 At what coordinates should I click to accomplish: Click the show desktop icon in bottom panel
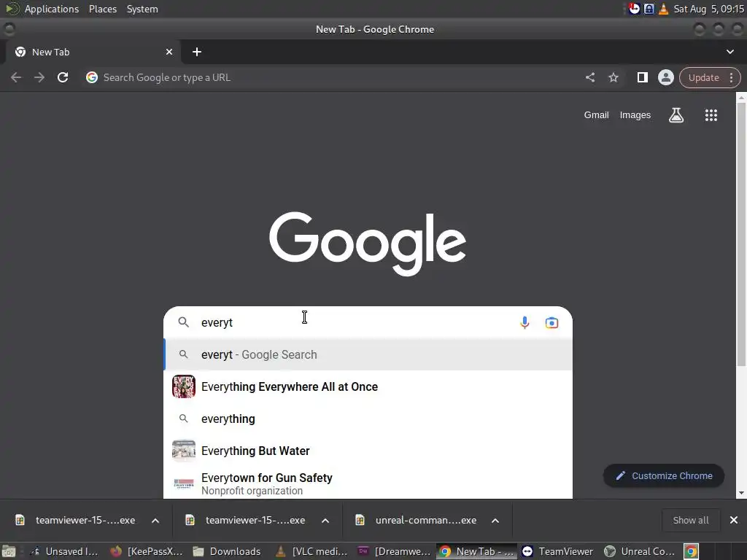[9, 551]
